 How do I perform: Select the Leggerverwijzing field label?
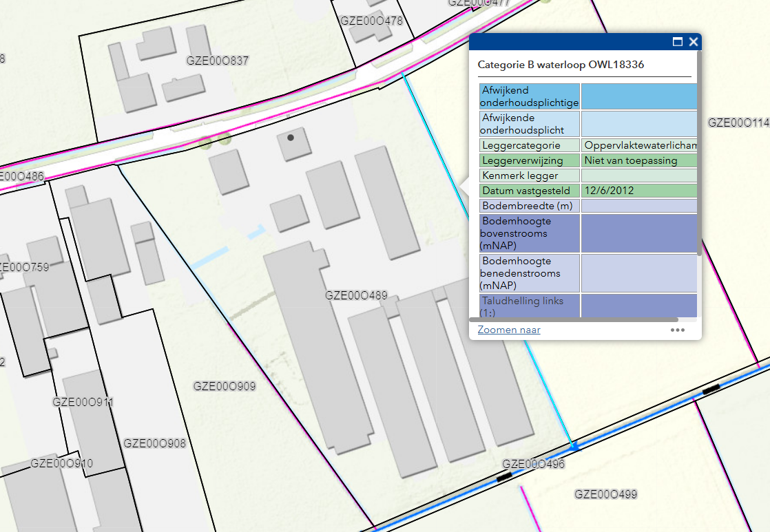(530, 160)
